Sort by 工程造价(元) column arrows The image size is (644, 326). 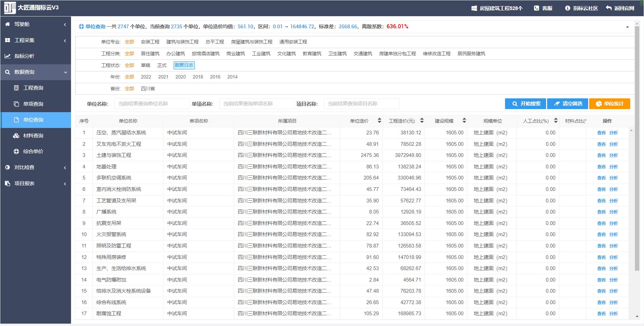point(422,121)
